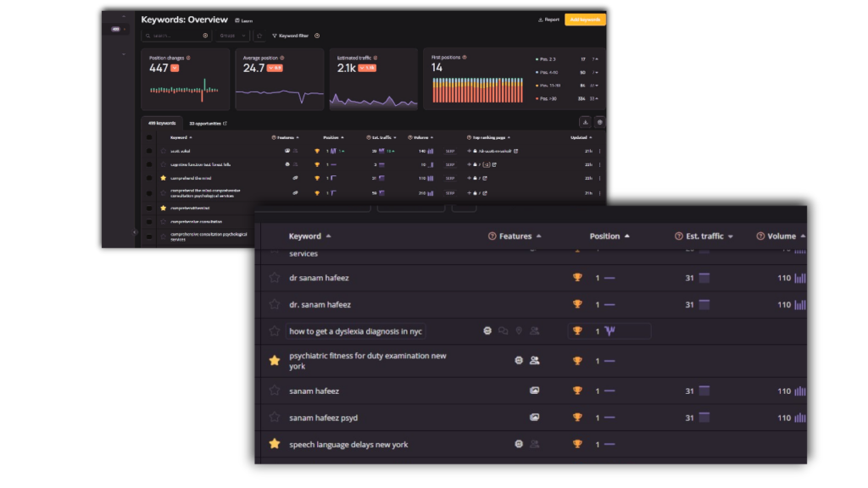Click the help icon beside zoomed Features header
Viewport: 868px width, 488px height.
pos(492,236)
